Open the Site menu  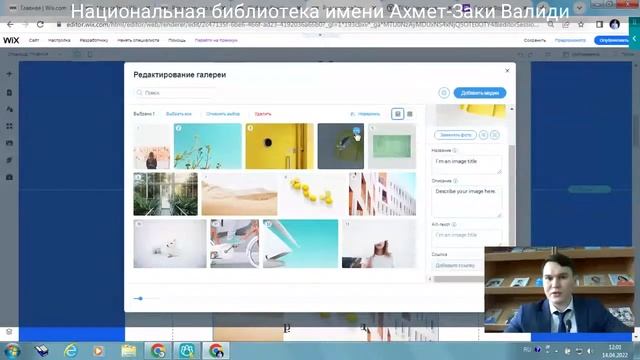point(34,40)
